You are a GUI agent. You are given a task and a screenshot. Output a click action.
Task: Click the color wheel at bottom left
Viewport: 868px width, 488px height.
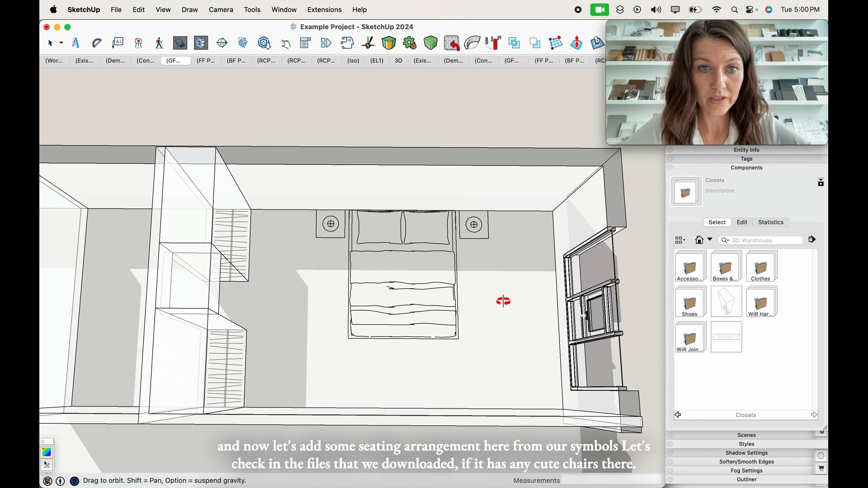coord(47,452)
